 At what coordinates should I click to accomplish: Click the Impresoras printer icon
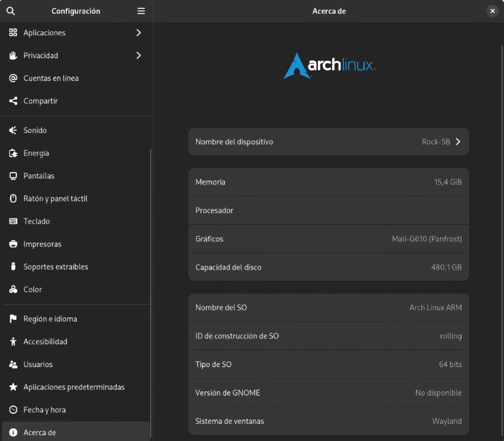tap(13, 244)
